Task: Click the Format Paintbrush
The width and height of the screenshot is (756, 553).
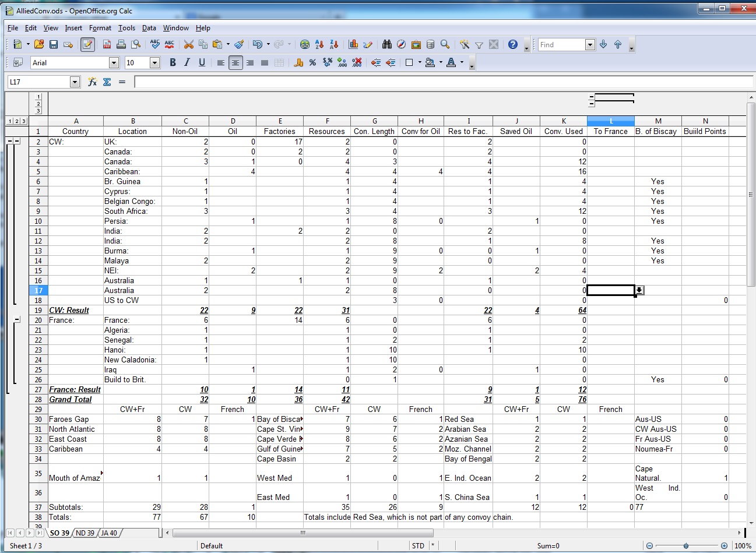Action: point(239,44)
